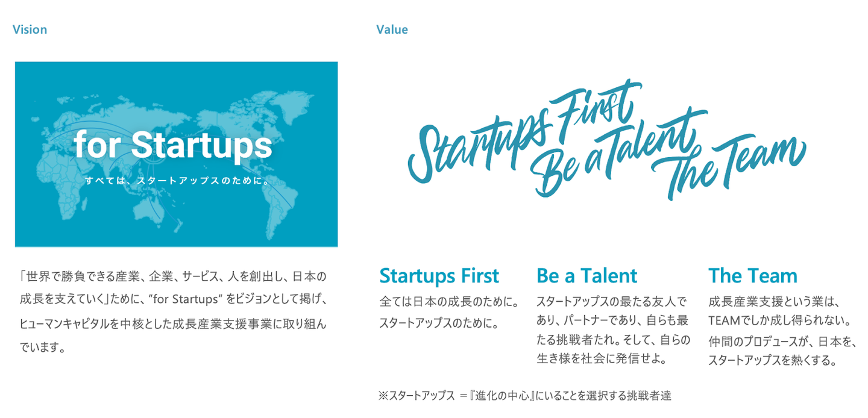This screenshot has width=868, height=418.
Task: Select the bold "Startups First" column heading
Action: point(439,276)
